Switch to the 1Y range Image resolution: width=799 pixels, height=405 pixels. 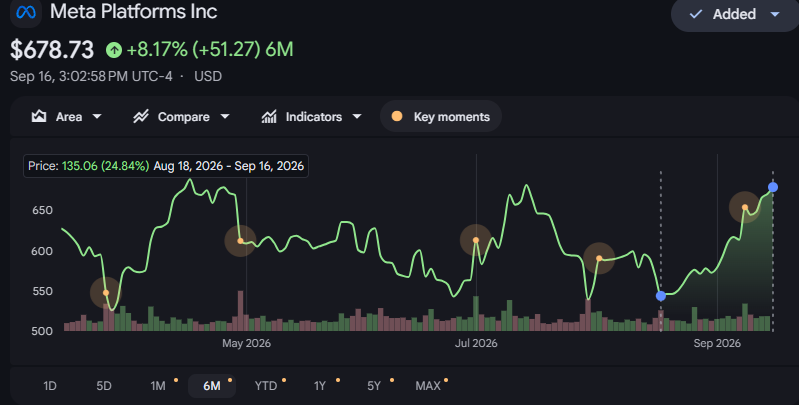click(320, 386)
